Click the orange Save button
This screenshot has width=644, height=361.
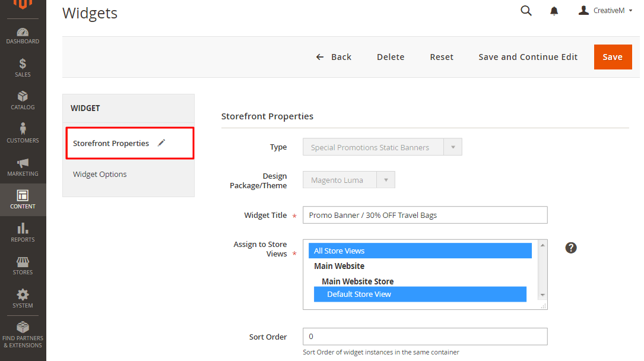click(613, 57)
